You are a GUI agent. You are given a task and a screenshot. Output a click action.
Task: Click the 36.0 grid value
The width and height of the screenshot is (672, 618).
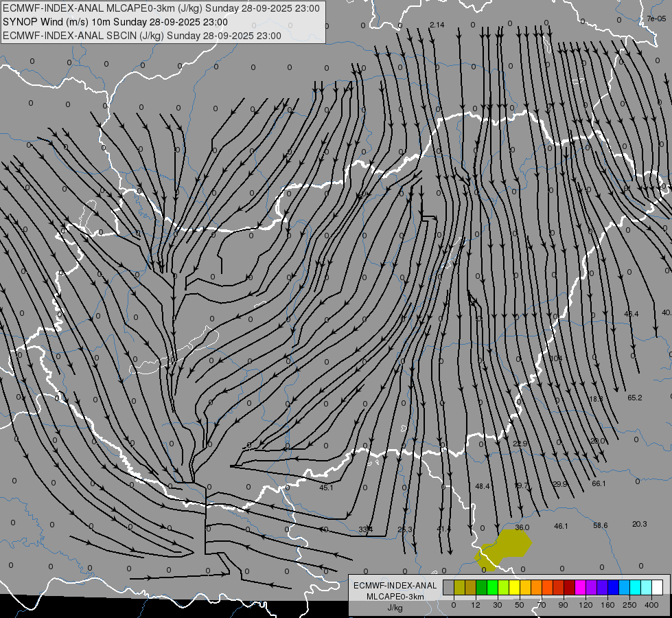point(522,527)
